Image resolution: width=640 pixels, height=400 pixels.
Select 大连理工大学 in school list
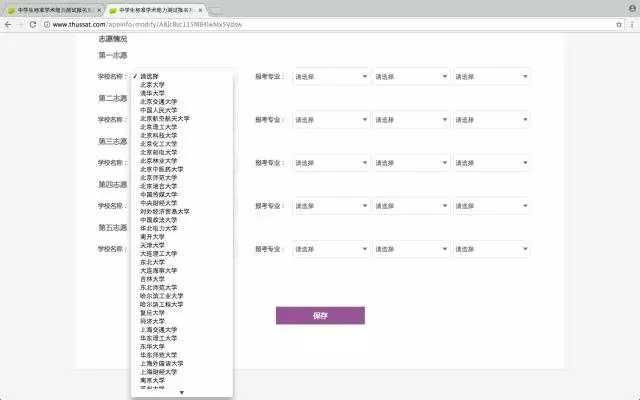[182, 253]
